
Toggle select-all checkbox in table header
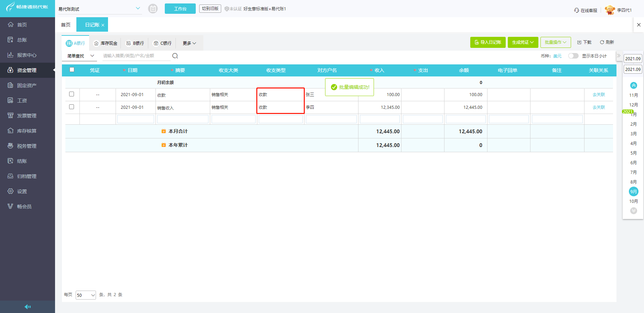pyautogui.click(x=72, y=70)
